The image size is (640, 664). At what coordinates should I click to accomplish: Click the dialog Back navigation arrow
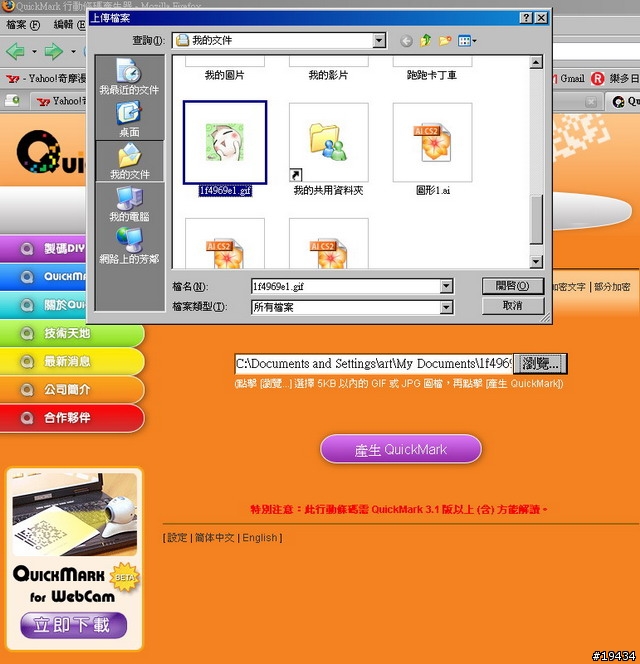(406, 41)
